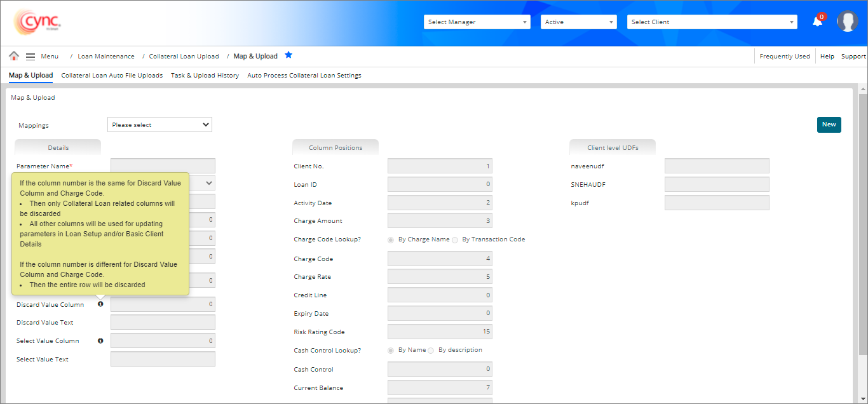The width and height of the screenshot is (868, 404).
Task: Open the Mappings Please select dropdown
Action: (x=159, y=125)
